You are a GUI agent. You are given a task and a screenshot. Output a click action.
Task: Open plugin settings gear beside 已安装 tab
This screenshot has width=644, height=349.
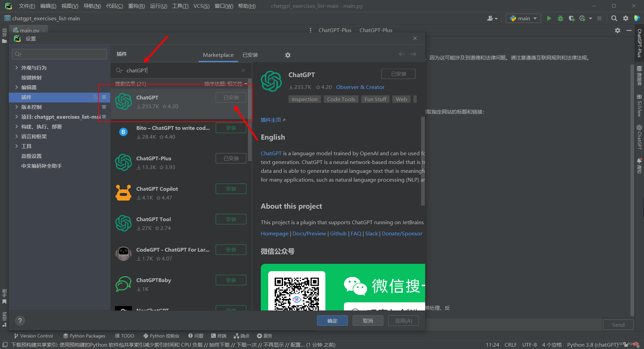pos(288,55)
